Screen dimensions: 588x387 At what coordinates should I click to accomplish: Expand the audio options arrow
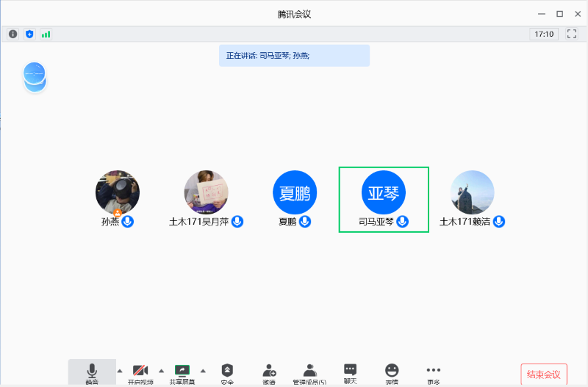click(120, 370)
